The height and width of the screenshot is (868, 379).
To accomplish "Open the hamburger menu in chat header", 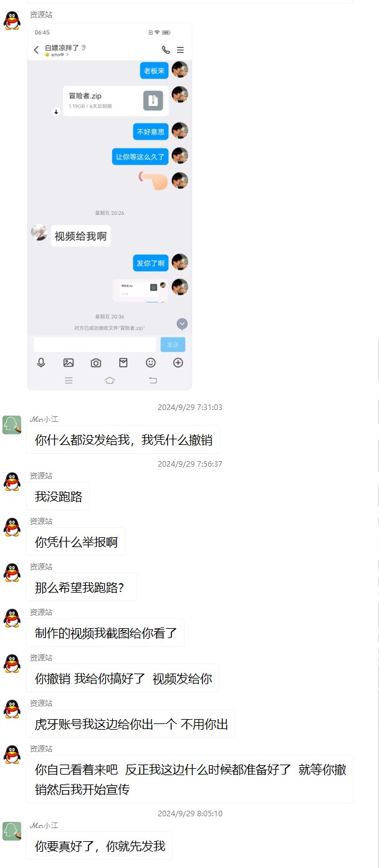I will tap(180, 50).
